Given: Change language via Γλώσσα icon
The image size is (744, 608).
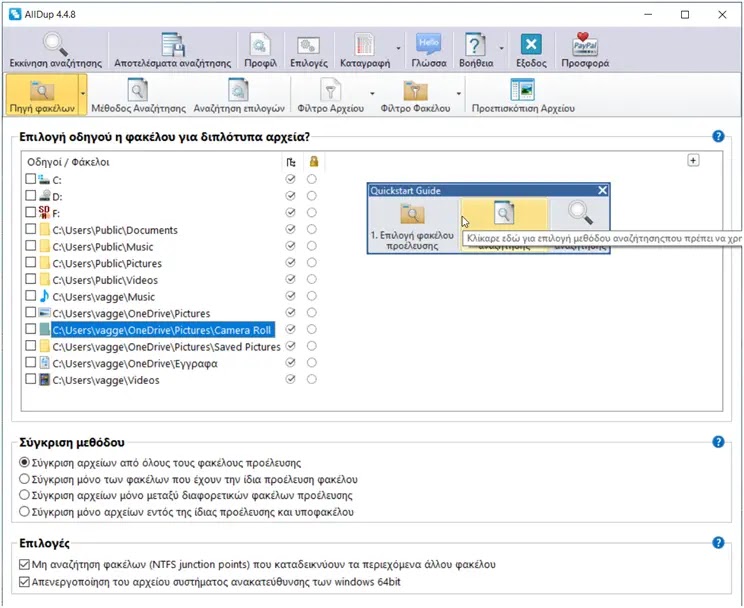Looking at the screenshot, I should (x=428, y=50).
